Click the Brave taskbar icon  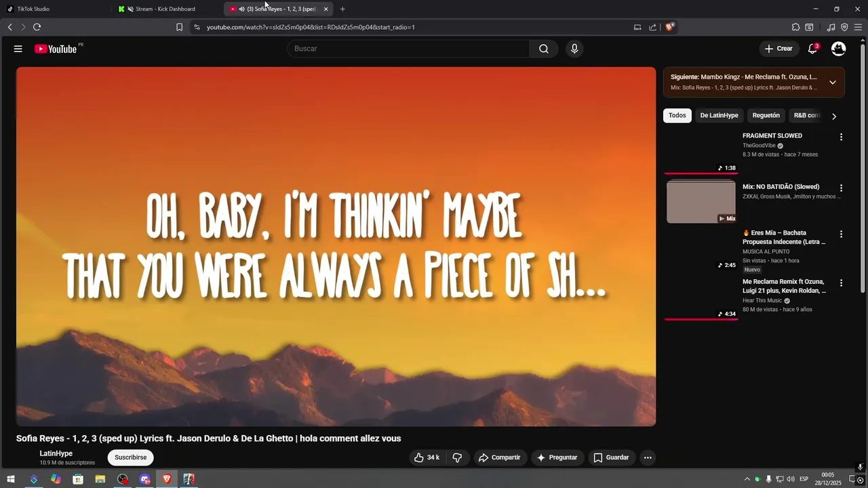pos(167,479)
